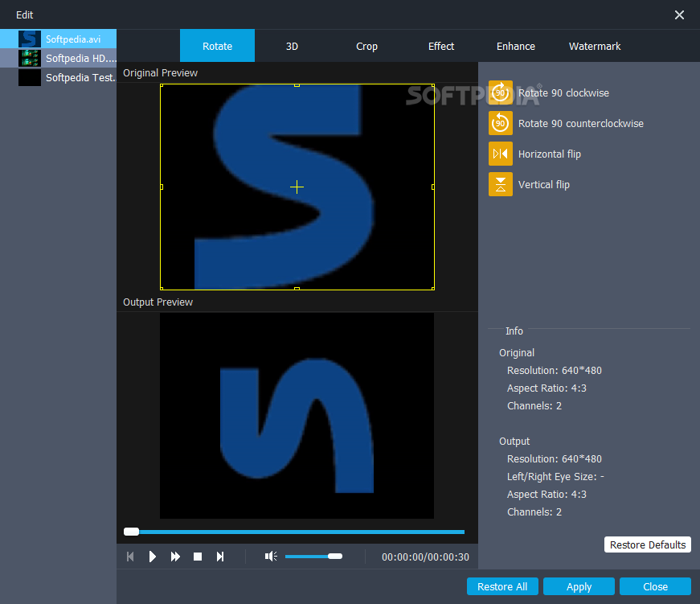Image resolution: width=700 pixels, height=604 pixels.
Task: Click the Horizontal flip label
Action: pyautogui.click(x=550, y=154)
